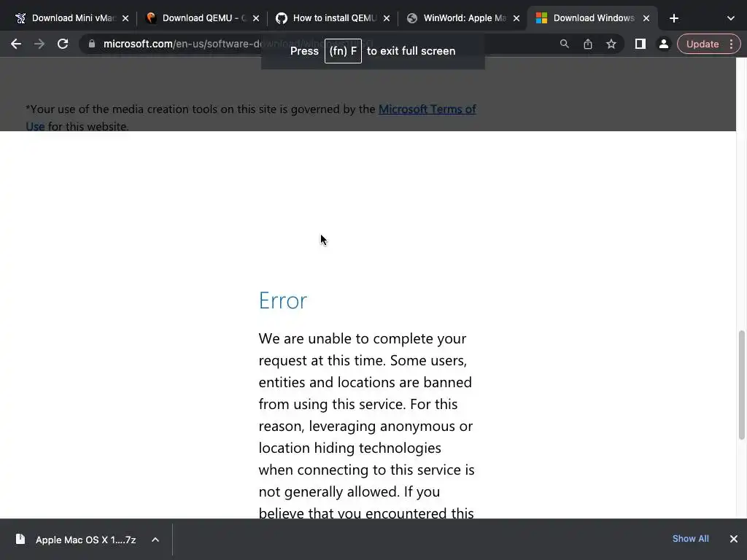Close the Download QEMU tab
The height and width of the screenshot is (560, 747).
[x=256, y=18]
